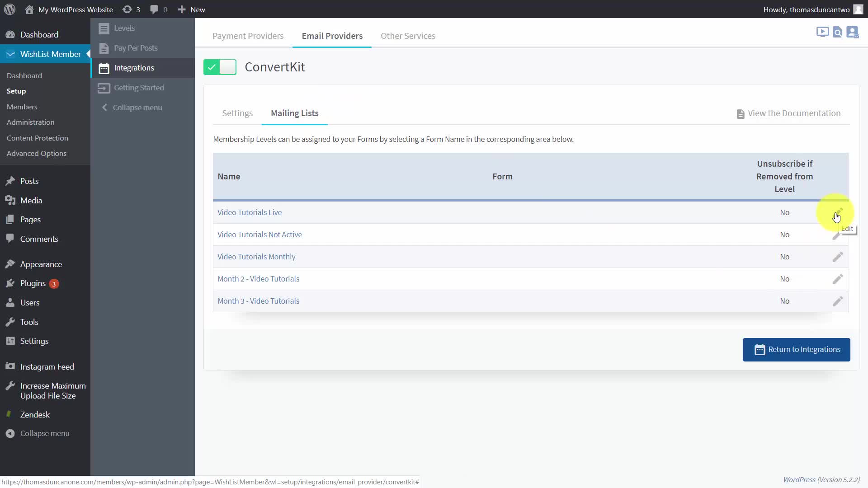Open Tools in the WordPress sidebar
The height and width of the screenshot is (488, 868).
pos(29,322)
